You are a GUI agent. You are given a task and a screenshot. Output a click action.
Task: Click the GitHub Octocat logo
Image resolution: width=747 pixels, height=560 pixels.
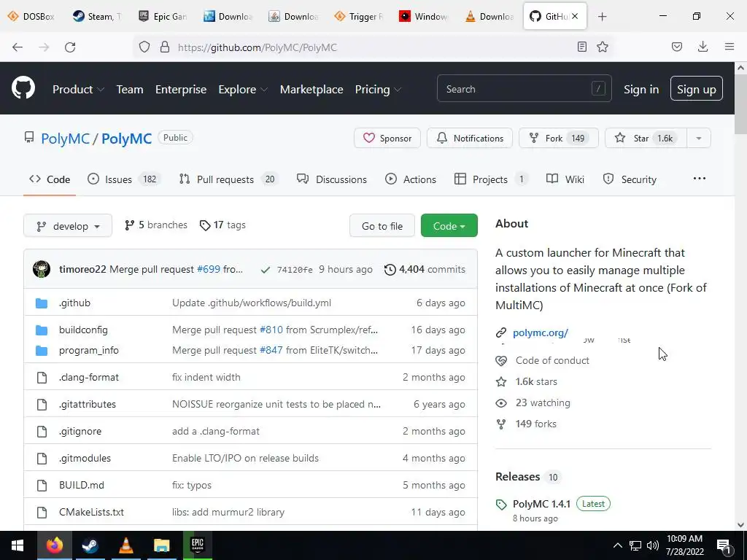pos(23,88)
